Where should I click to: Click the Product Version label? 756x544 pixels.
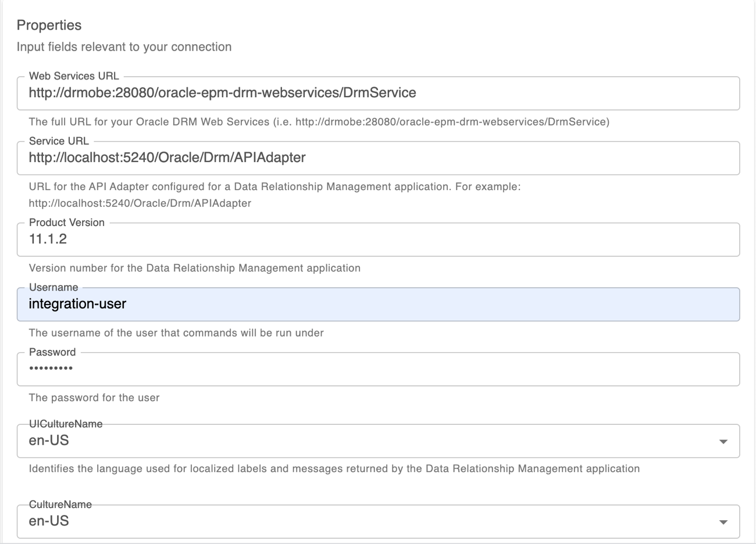click(x=67, y=222)
